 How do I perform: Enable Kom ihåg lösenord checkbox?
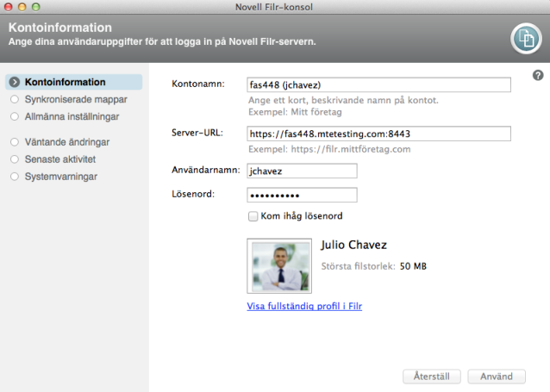253,216
